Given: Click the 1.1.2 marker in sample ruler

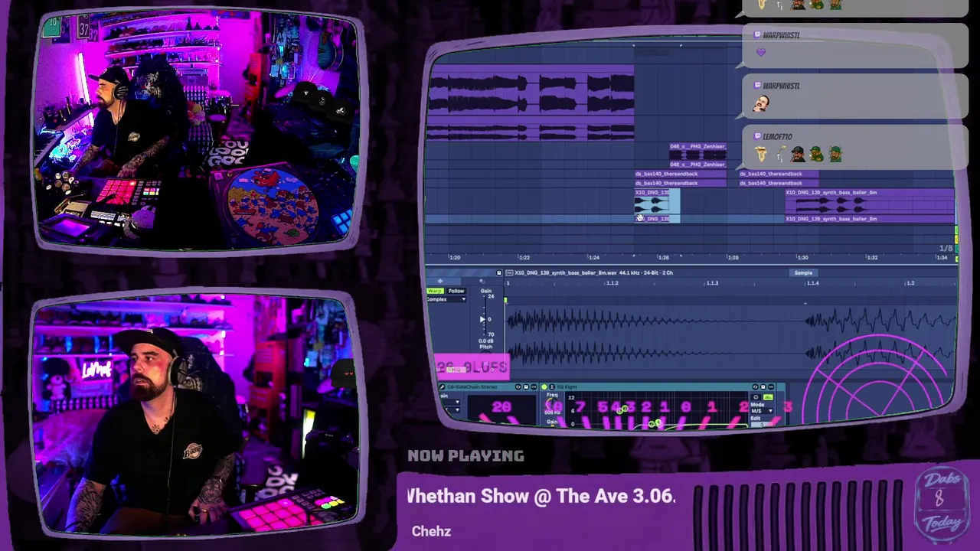Looking at the screenshot, I should (612, 283).
